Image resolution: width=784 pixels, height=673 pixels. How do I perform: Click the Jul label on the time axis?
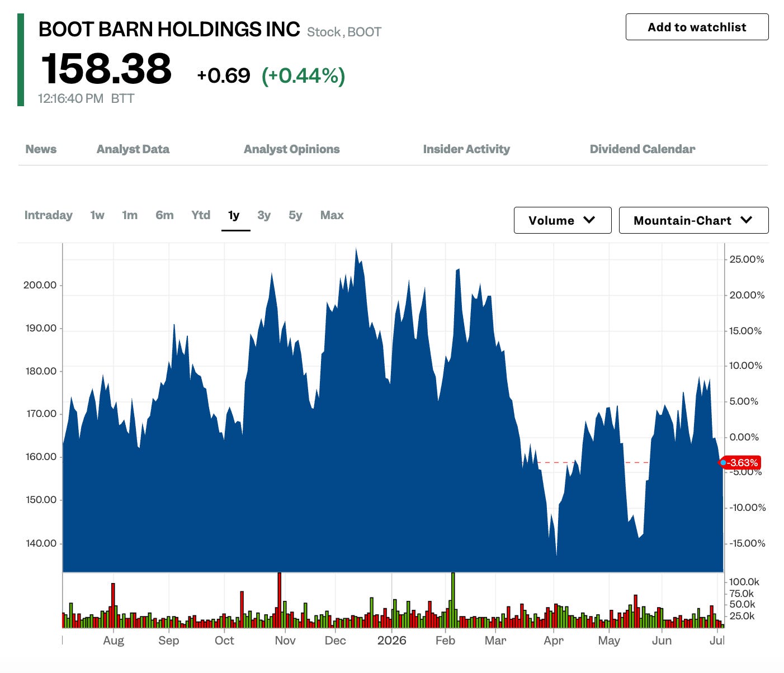[717, 641]
